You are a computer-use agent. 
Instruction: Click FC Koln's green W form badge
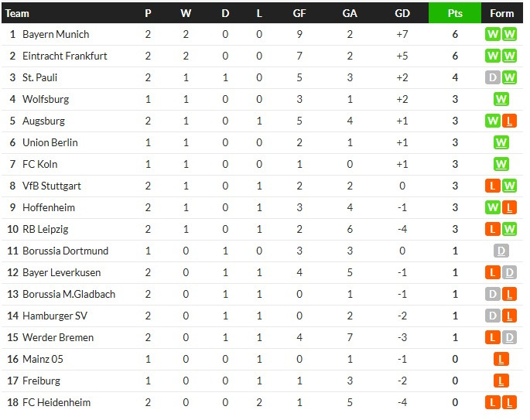(501, 164)
